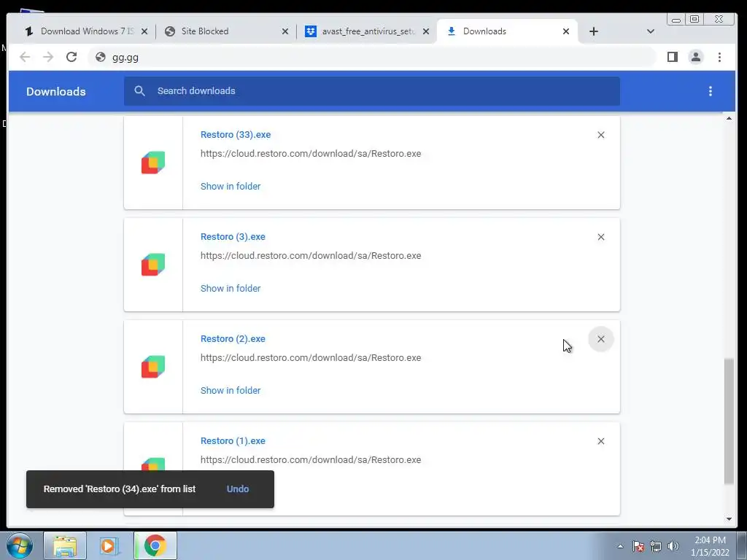Click the download URL under Restoro (2).exe

311,357
